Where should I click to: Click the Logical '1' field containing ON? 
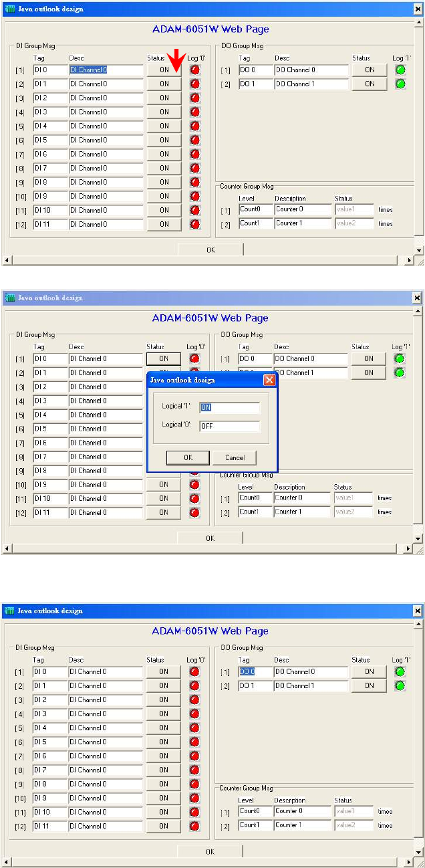[x=229, y=407]
